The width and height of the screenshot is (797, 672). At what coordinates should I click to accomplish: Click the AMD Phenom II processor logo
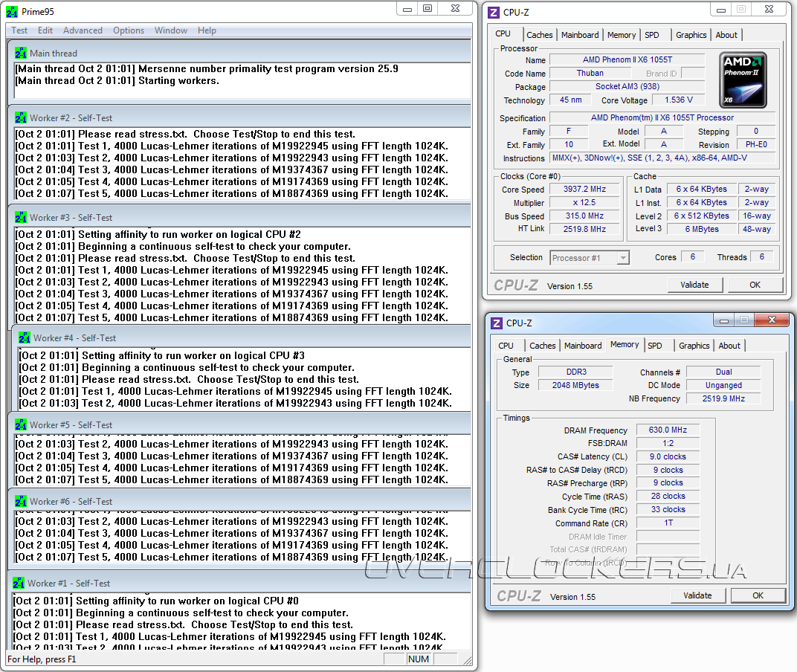(x=743, y=80)
